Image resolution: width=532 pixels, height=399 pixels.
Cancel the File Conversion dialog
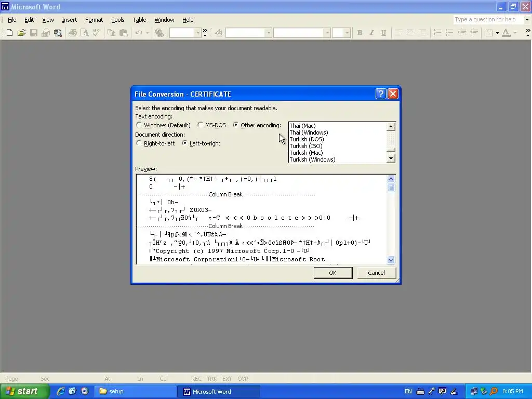[376, 273]
